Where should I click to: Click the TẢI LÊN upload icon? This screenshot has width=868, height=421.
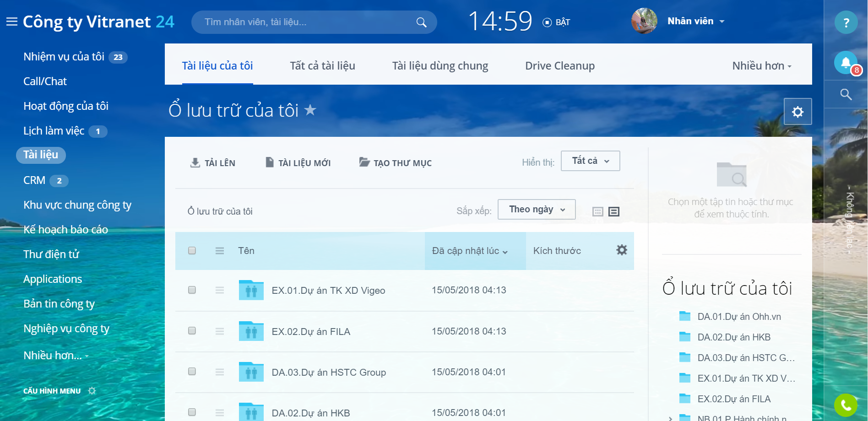point(195,162)
